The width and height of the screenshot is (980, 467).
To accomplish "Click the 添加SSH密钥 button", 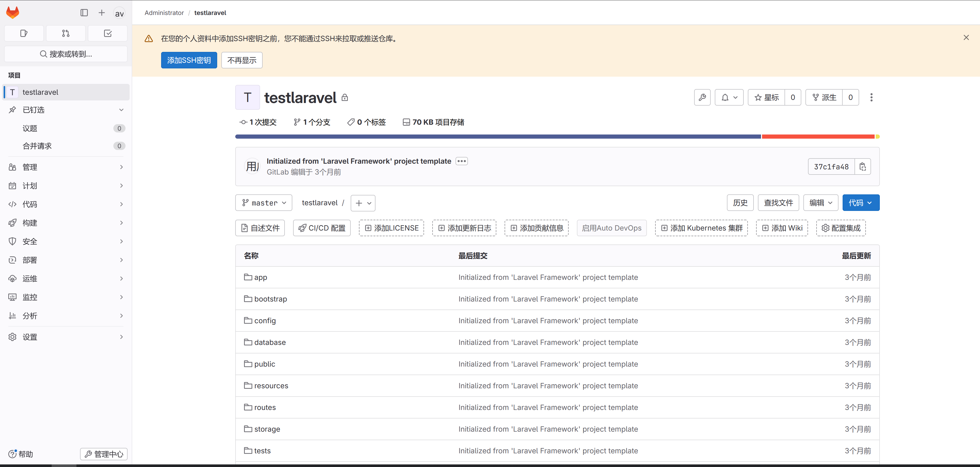I will click(x=189, y=60).
